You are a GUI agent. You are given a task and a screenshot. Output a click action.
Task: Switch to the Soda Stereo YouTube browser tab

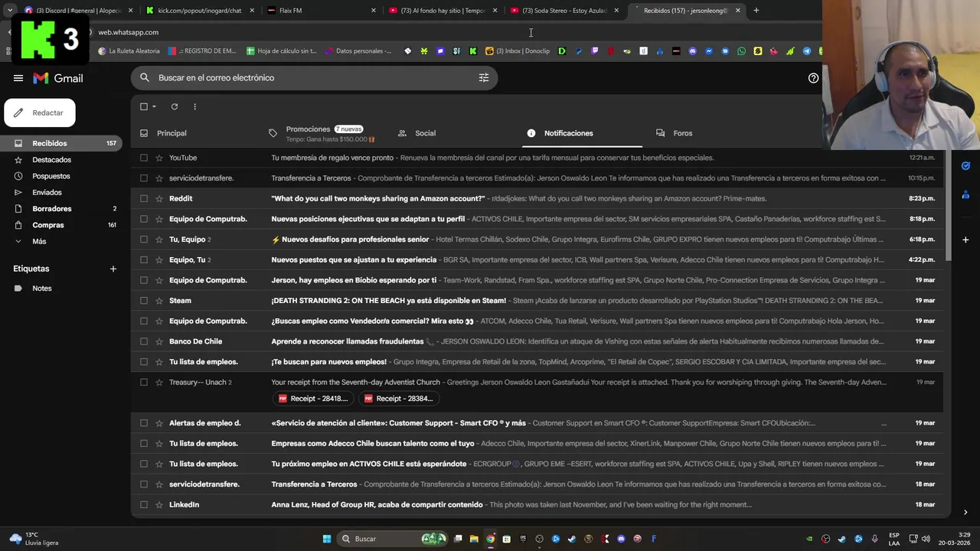[564, 11]
